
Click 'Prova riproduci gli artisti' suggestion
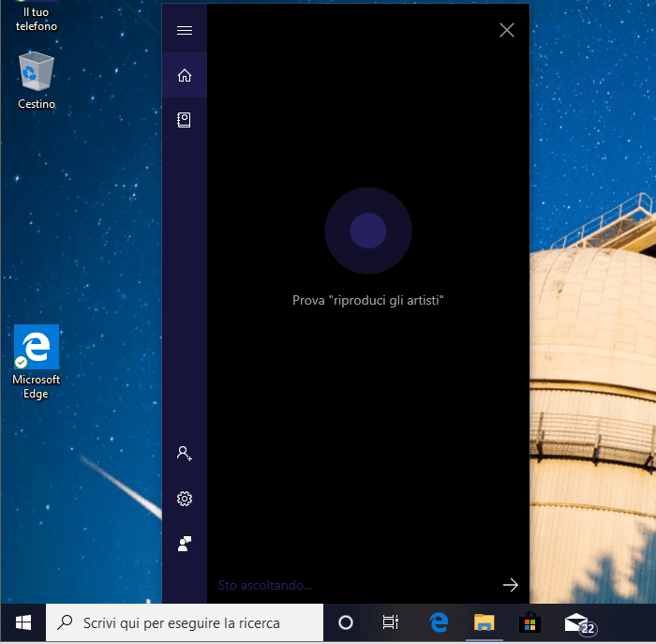pos(368,300)
